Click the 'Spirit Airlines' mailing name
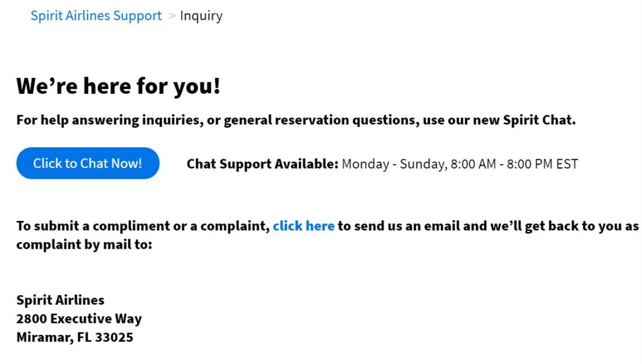The image size is (642, 364). point(60,300)
